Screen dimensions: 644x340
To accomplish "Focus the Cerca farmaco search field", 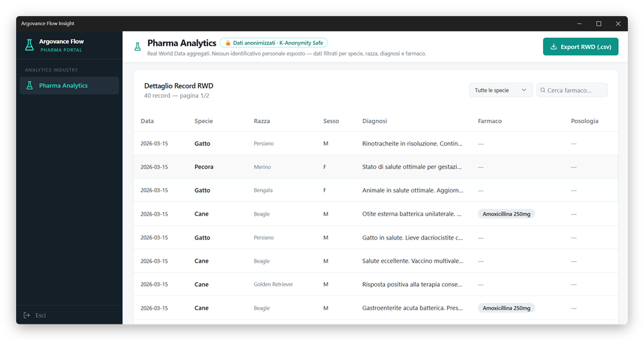I will [x=575, y=90].
